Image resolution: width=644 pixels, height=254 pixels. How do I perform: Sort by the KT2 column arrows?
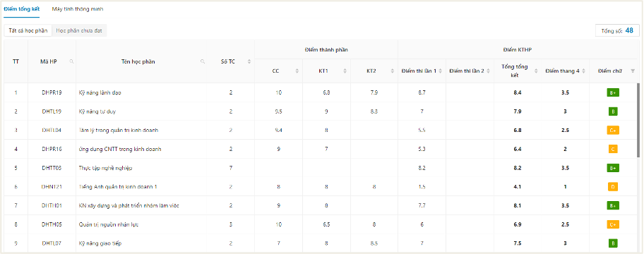(393, 71)
